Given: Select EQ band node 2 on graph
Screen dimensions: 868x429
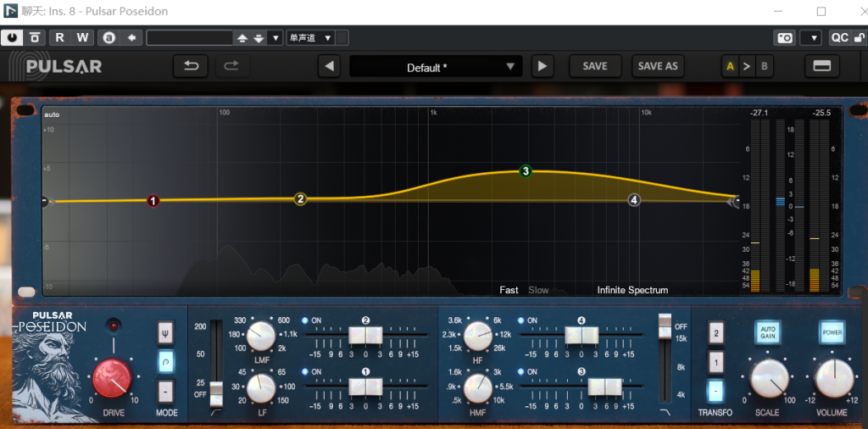Looking at the screenshot, I should tap(300, 199).
